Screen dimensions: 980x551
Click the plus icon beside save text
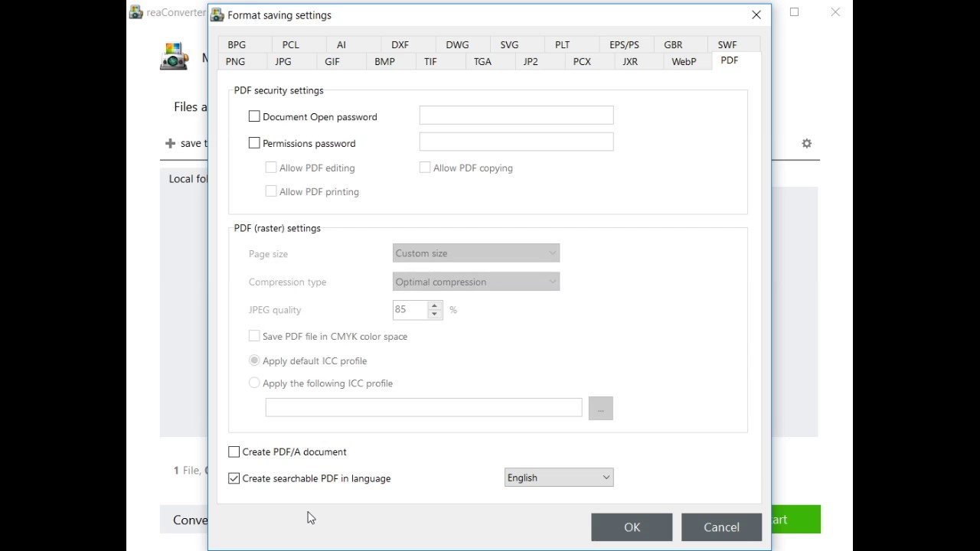click(x=170, y=143)
